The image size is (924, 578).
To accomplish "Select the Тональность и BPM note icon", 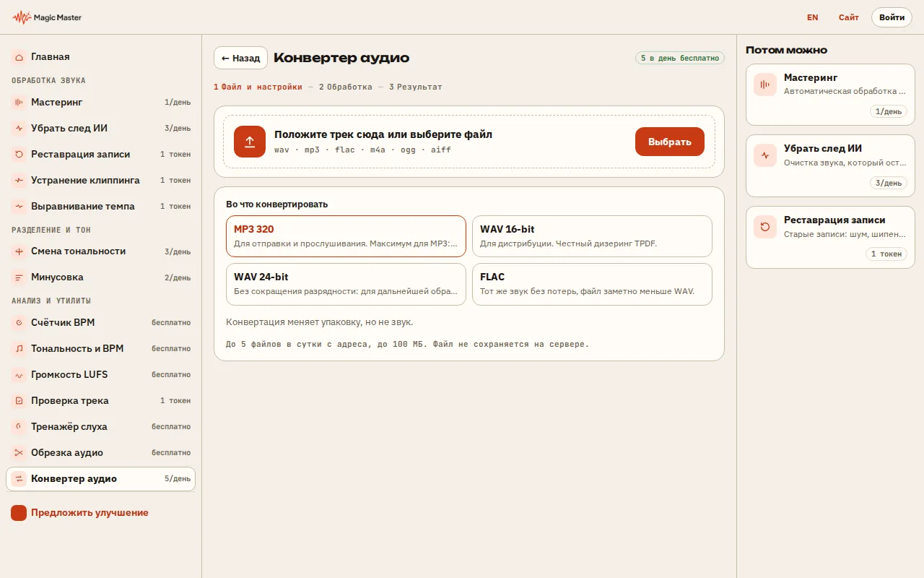I will tap(19, 349).
